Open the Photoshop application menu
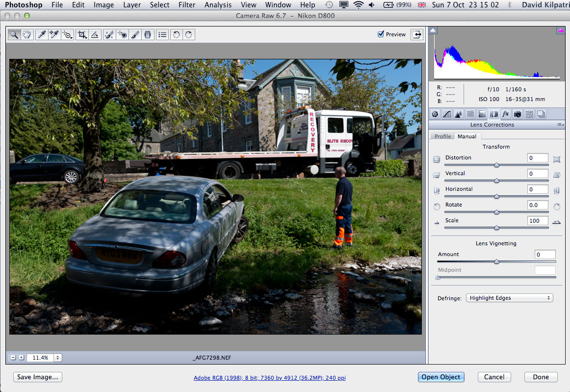Screen dimensions: 570x392 click(24, 5)
